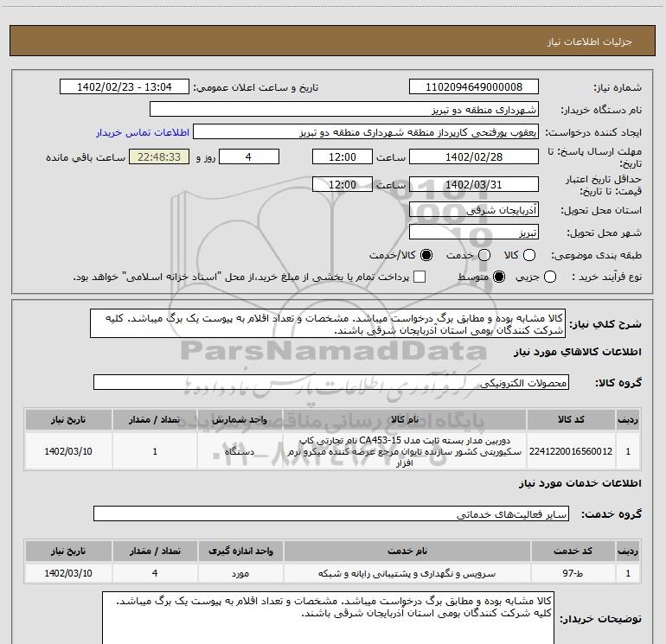Click the goods row date 1402/03/10
This screenshot has height=644, width=666.
click(x=68, y=451)
